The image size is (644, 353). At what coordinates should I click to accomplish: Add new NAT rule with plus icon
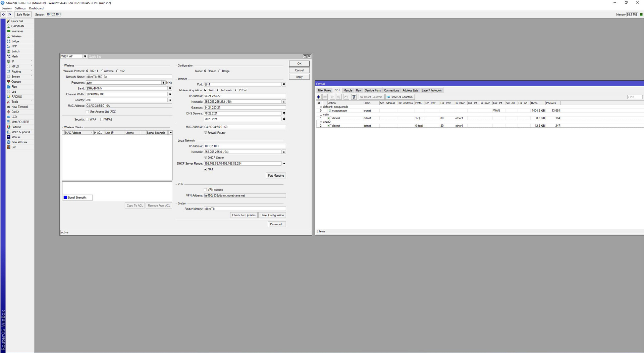pyautogui.click(x=319, y=97)
